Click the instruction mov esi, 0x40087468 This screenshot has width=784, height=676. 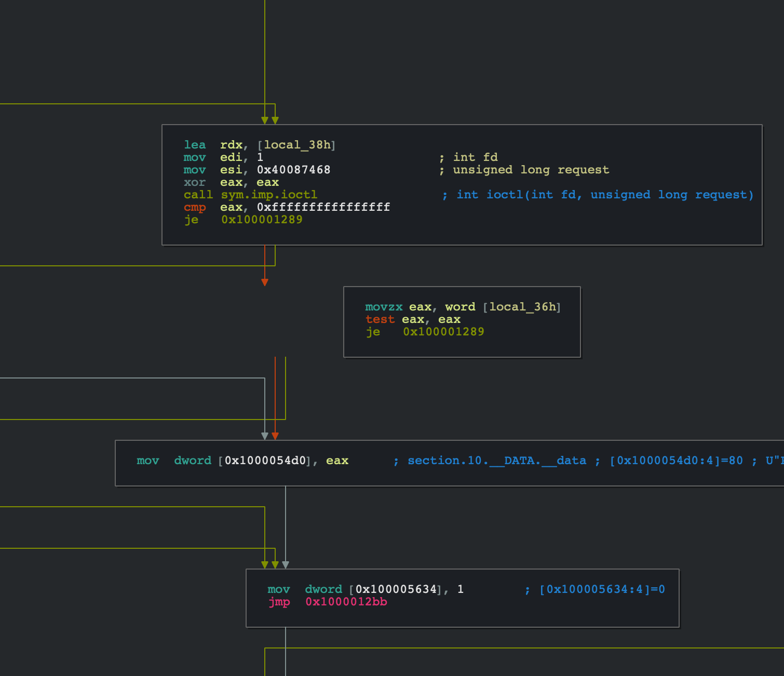257,170
